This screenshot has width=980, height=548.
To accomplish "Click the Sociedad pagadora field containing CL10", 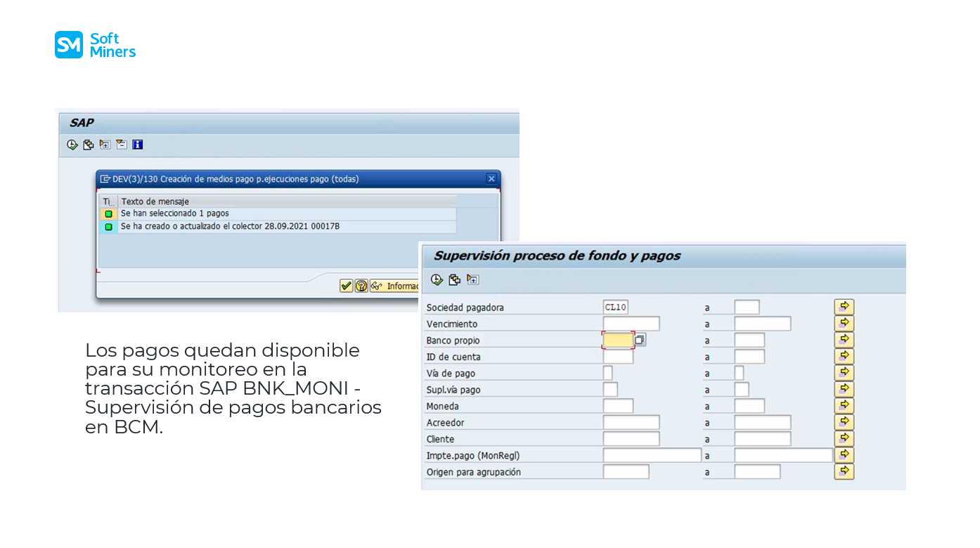I will (x=615, y=307).
